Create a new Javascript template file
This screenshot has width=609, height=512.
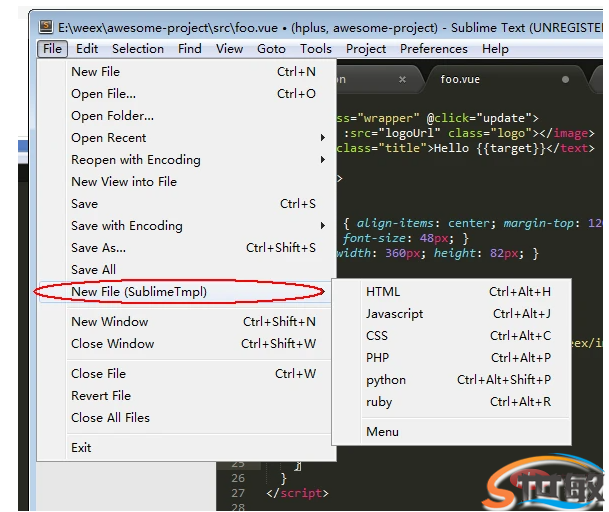click(452, 314)
